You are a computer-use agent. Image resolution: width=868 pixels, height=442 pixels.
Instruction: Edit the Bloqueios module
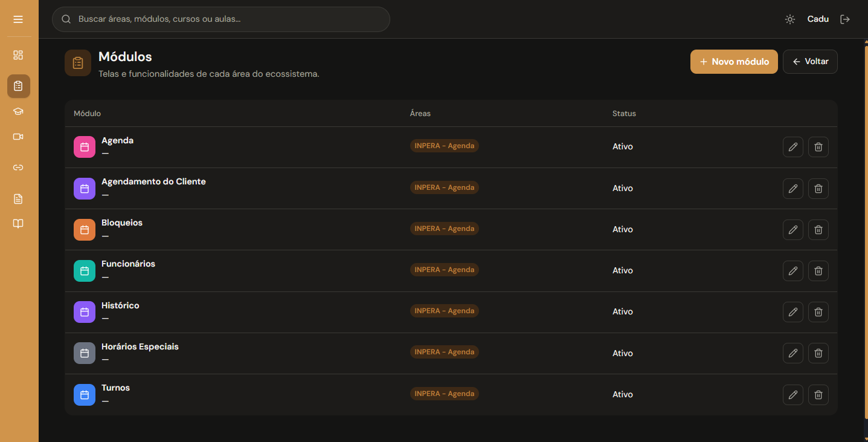793,230
